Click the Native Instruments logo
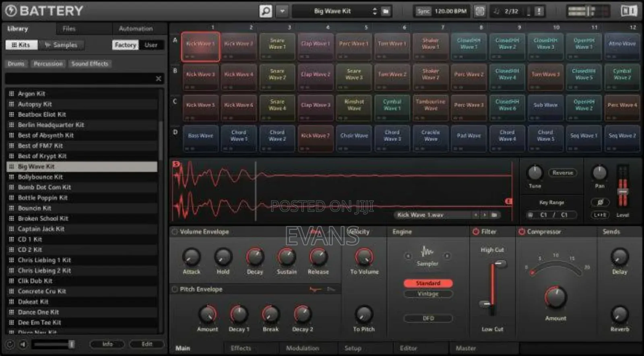The width and height of the screenshot is (644, 356). (x=629, y=11)
